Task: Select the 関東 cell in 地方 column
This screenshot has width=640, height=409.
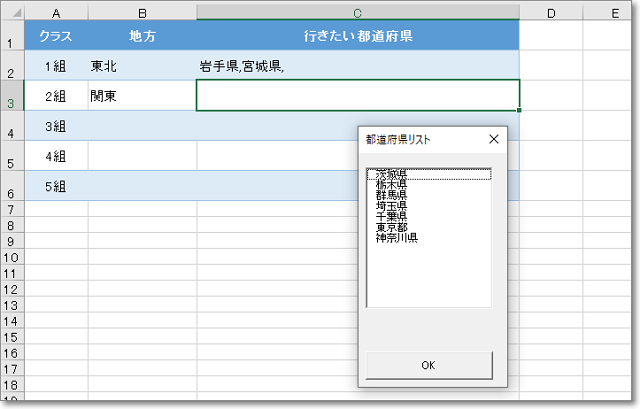Action: click(142, 96)
